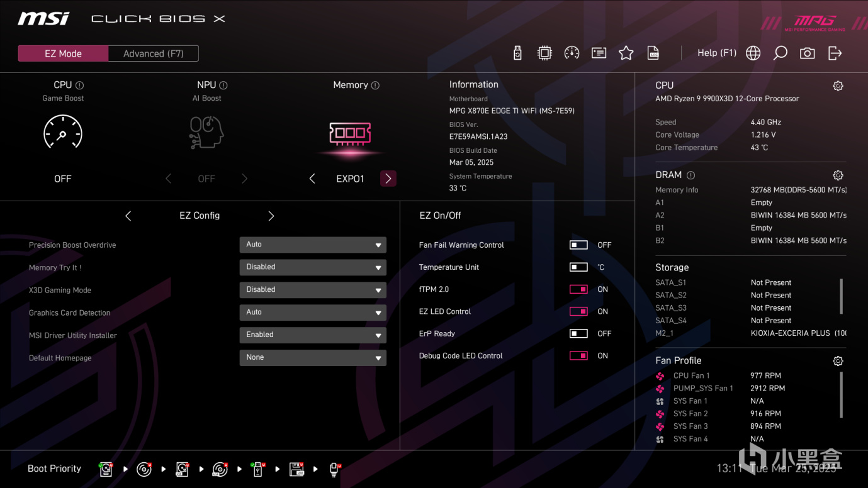Image resolution: width=868 pixels, height=488 pixels.
Task: Open the M-Flash USB update icon
Action: coord(517,53)
